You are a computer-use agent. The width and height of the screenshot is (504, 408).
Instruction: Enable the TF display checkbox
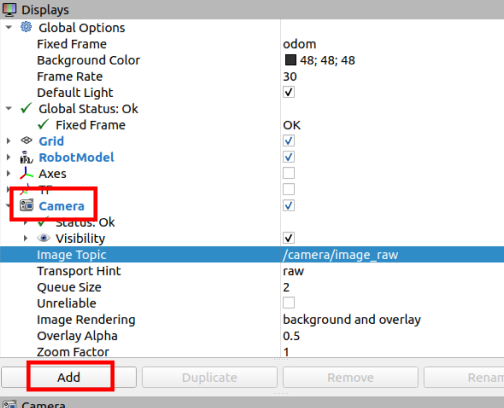(x=289, y=189)
